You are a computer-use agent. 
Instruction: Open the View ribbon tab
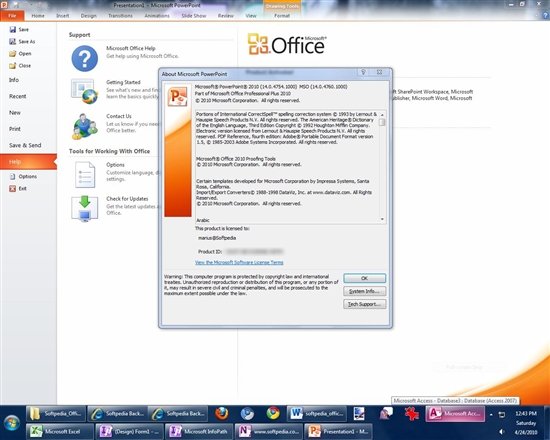251,16
